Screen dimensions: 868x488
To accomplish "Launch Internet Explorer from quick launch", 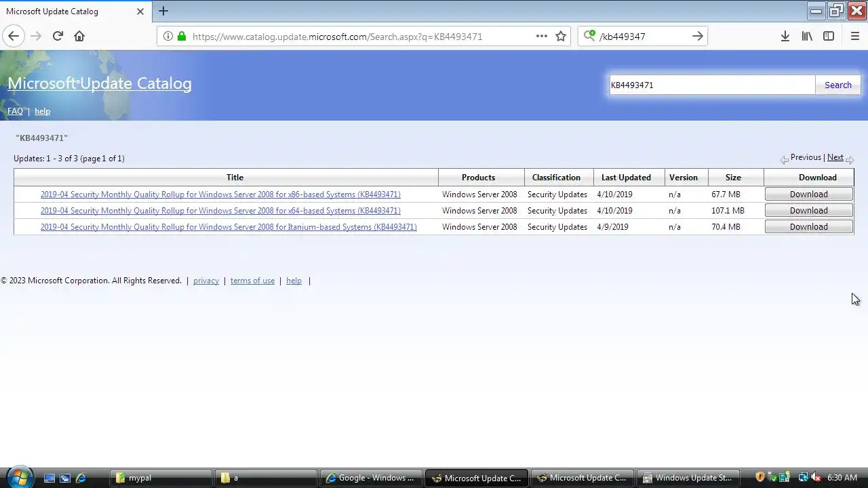I will point(81,478).
